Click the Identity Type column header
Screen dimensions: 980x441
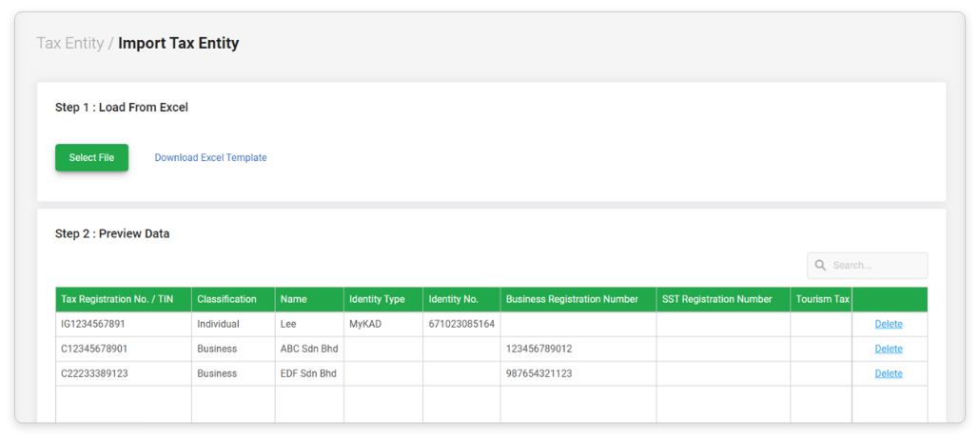(x=377, y=299)
